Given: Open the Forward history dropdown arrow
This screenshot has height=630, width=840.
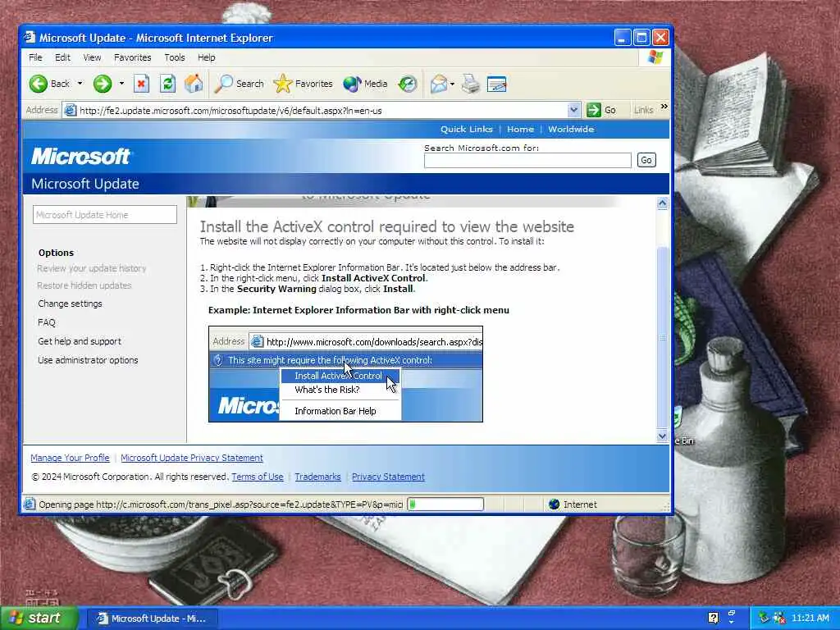Looking at the screenshot, I should (121, 84).
